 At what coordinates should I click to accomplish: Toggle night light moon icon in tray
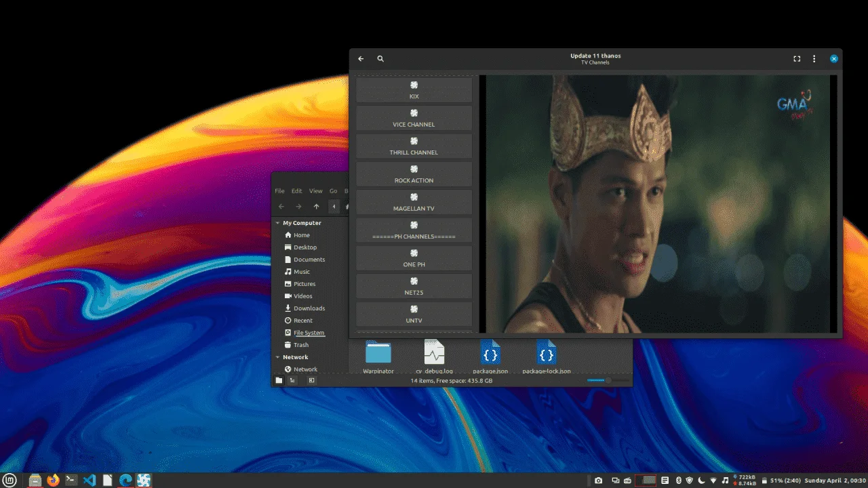(x=701, y=481)
